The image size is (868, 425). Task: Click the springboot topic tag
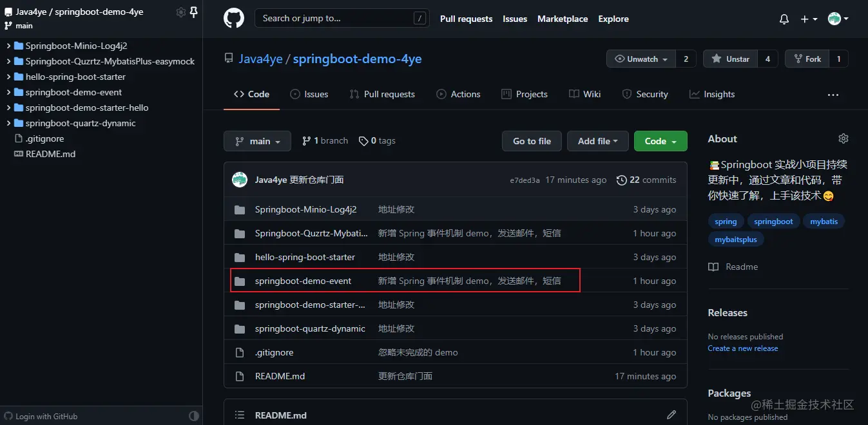pos(773,222)
